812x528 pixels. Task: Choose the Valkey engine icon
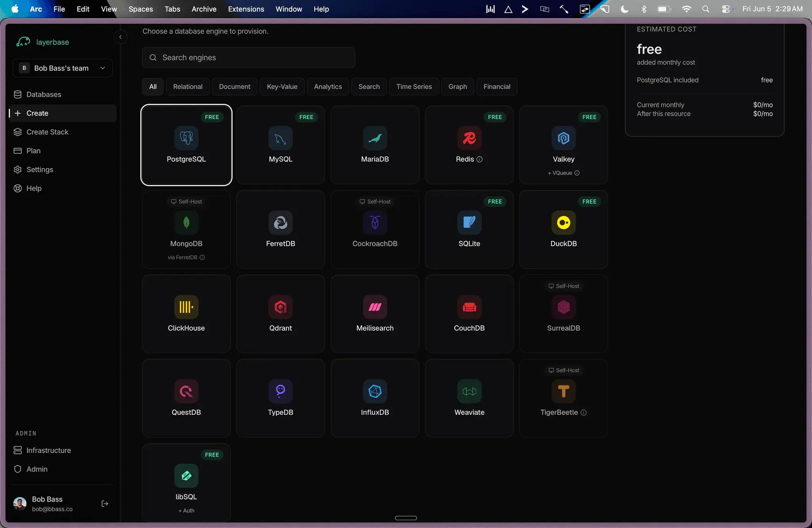[564, 138]
